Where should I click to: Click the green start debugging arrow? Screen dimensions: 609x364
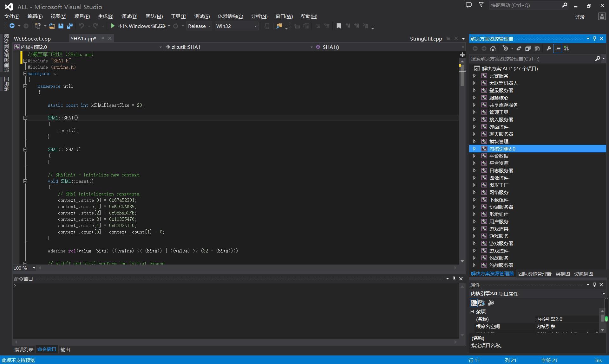113,26
